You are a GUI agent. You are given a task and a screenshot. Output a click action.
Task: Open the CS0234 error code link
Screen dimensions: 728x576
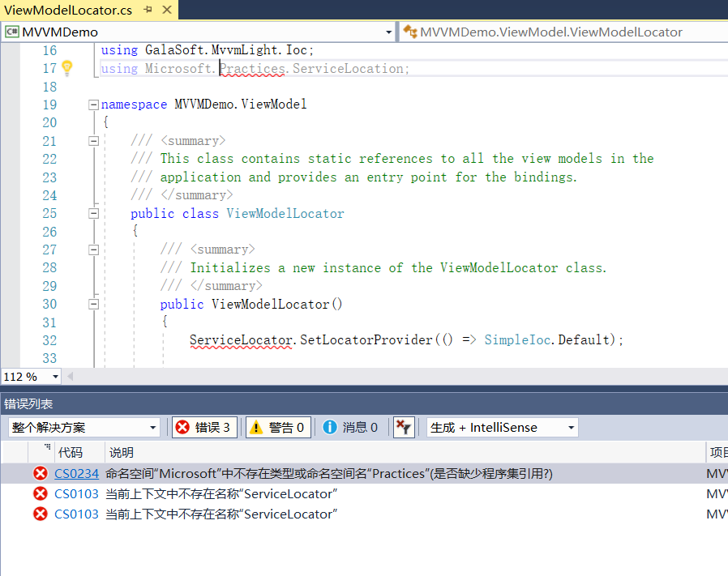click(x=76, y=474)
